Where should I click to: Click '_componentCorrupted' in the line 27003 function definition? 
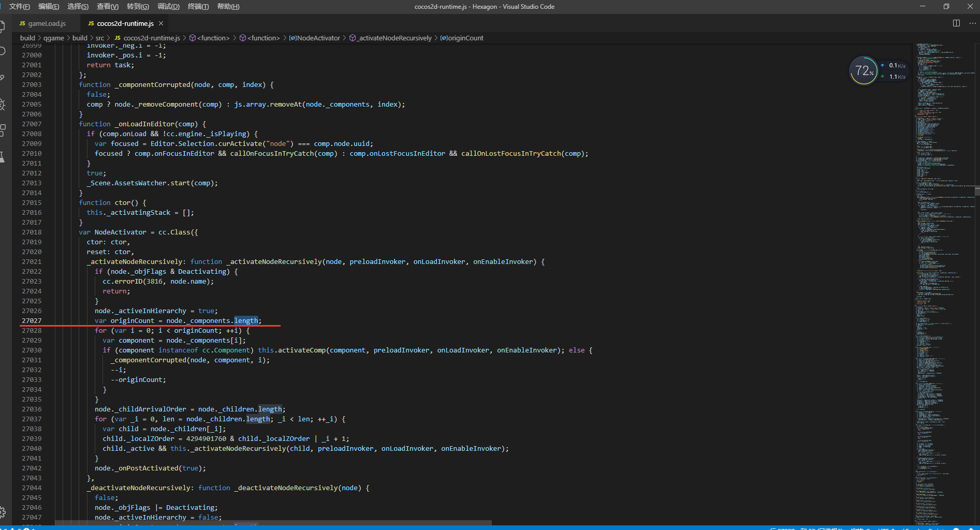click(x=153, y=85)
